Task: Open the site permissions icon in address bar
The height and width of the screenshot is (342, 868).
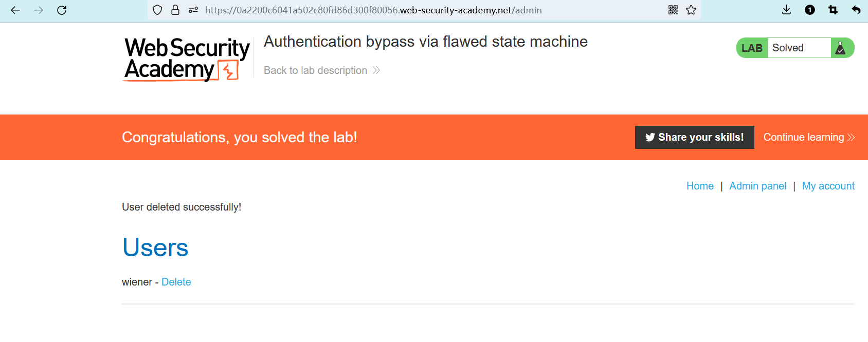Action: [193, 10]
